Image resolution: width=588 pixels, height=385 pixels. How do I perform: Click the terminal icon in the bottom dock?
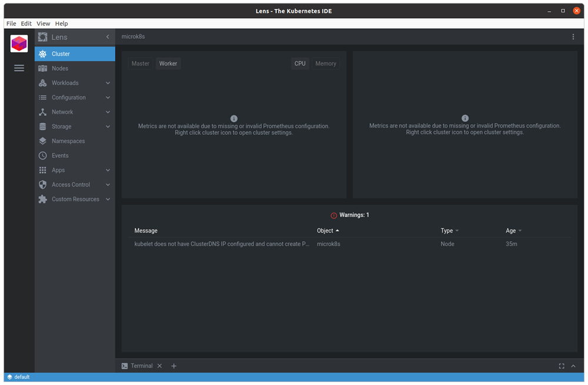coord(125,366)
